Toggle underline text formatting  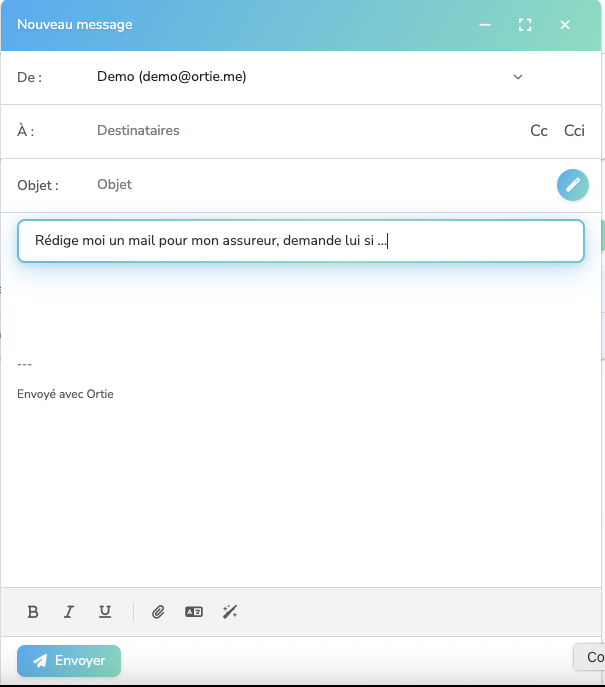pos(105,612)
